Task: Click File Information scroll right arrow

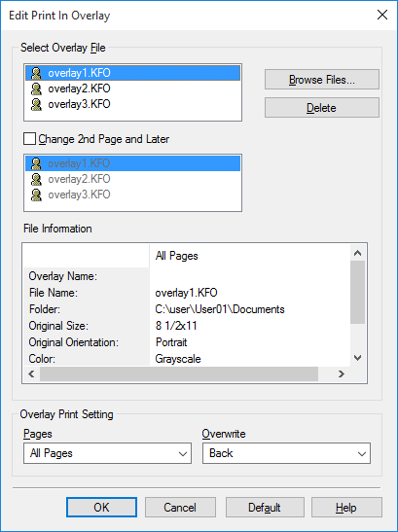Action: click(342, 373)
